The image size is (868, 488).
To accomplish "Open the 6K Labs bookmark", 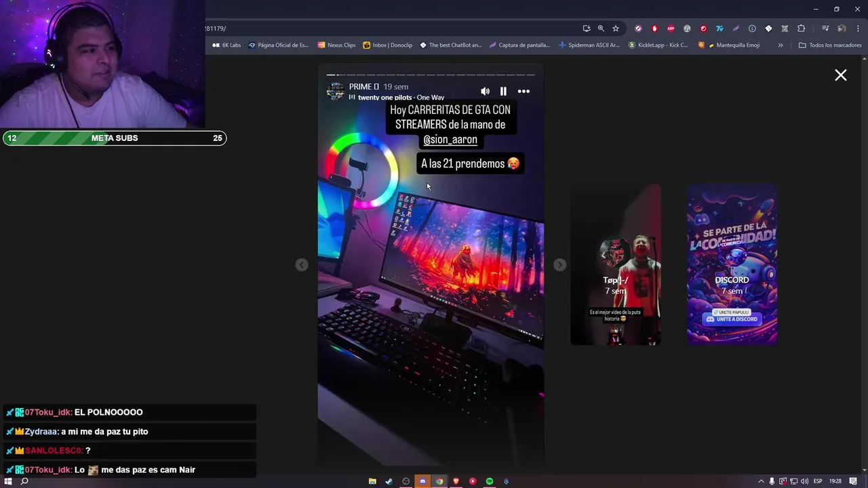I will point(226,45).
